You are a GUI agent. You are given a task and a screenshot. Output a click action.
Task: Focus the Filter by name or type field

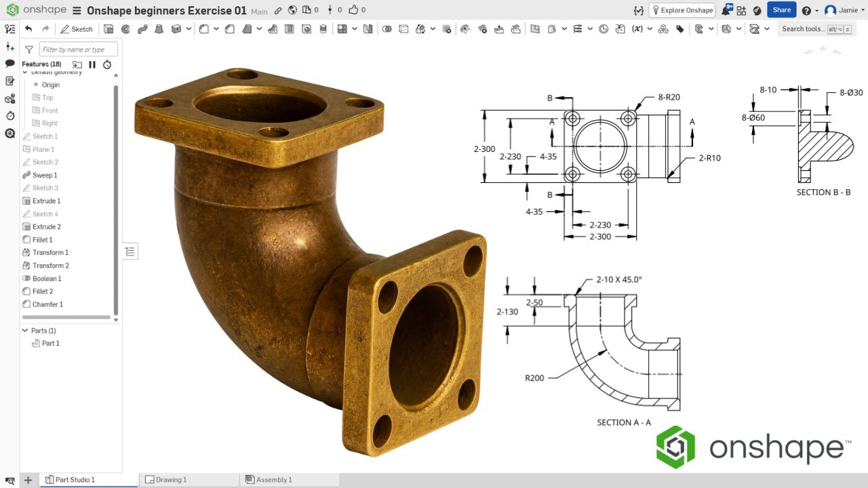(x=79, y=49)
